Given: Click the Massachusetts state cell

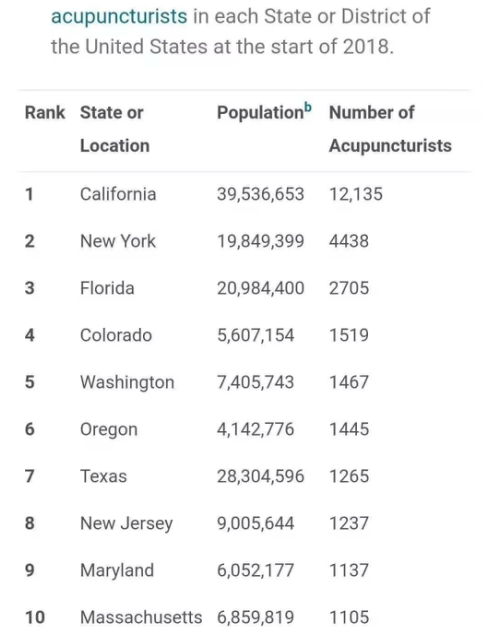Looking at the screenshot, I should [x=141, y=617].
